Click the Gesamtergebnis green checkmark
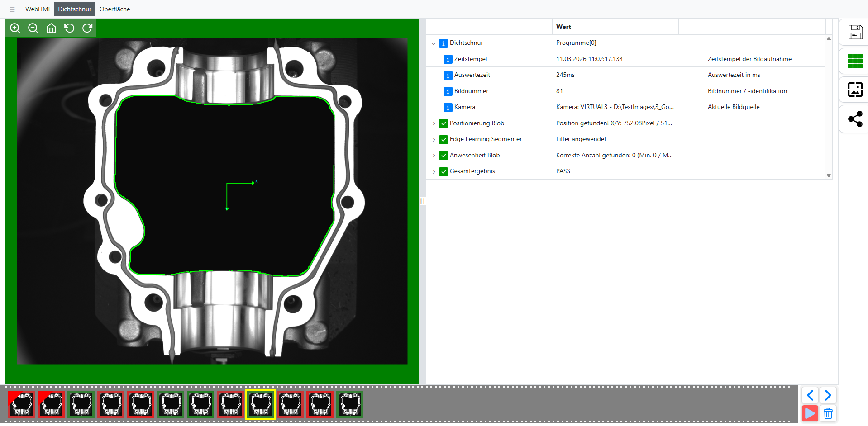 coord(444,171)
